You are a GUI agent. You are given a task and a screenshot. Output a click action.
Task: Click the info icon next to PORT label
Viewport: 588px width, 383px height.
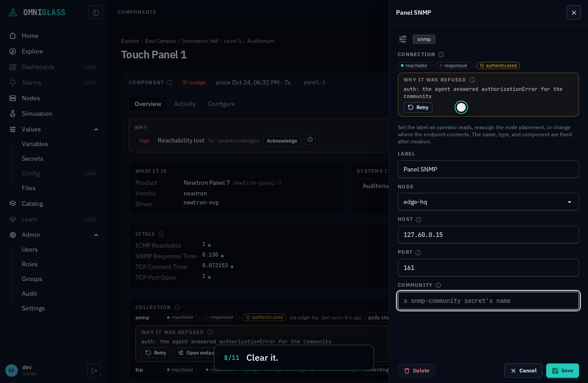418,253
